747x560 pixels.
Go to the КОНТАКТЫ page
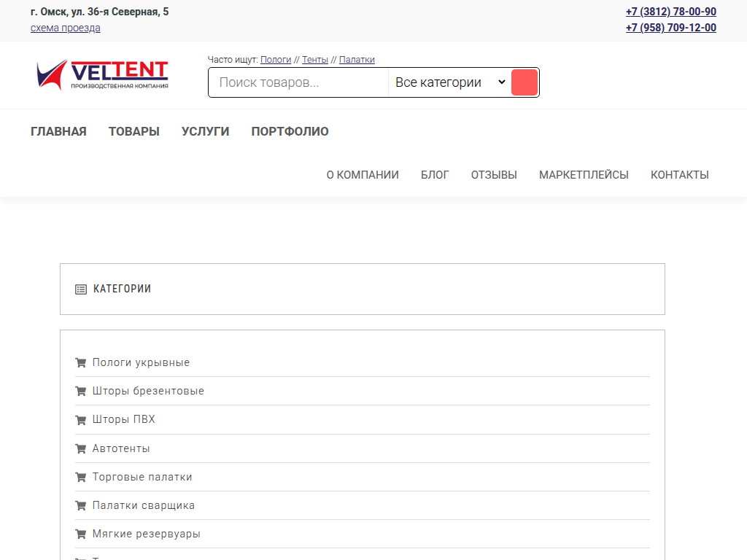(x=679, y=174)
